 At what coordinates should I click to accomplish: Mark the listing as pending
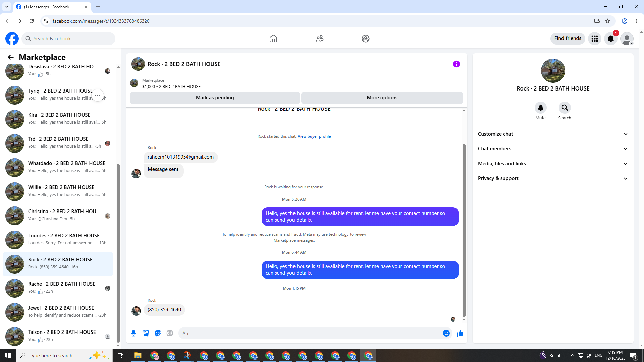click(x=215, y=98)
